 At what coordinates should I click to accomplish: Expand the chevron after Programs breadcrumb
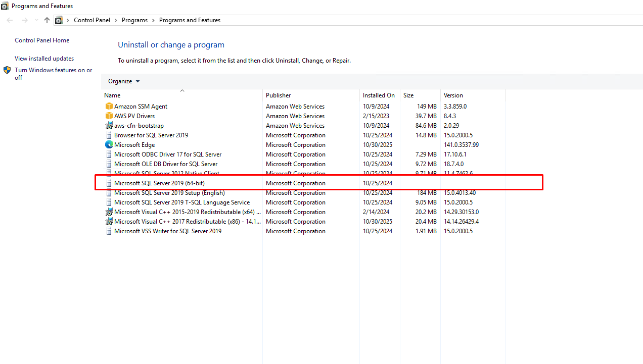153,20
